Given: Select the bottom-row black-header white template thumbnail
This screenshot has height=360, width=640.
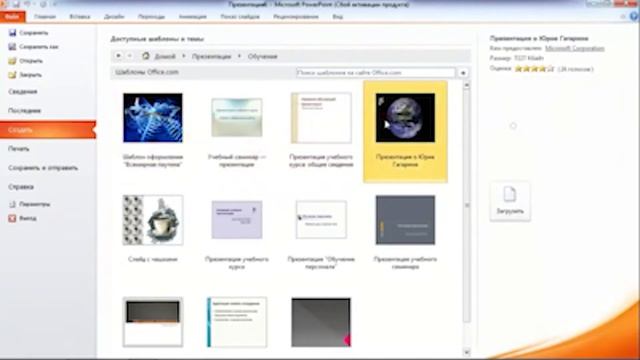Looking at the screenshot, I should pyautogui.click(x=153, y=322).
